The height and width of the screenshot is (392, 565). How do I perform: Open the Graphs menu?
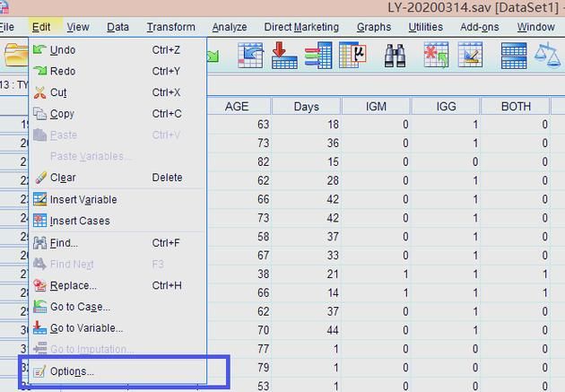374,27
